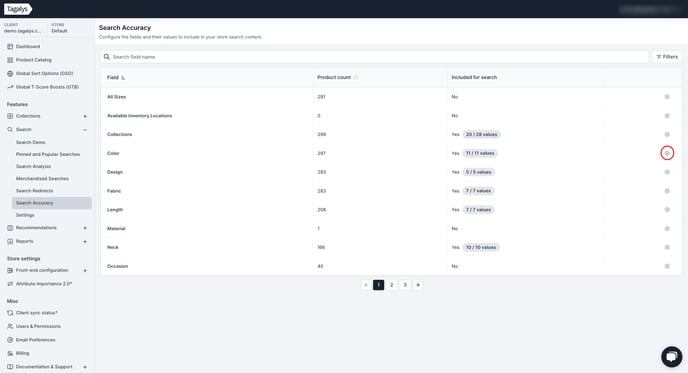The image size is (688, 373).
Task: Click the Fabric field name
Action: click(x=114, y=191)
